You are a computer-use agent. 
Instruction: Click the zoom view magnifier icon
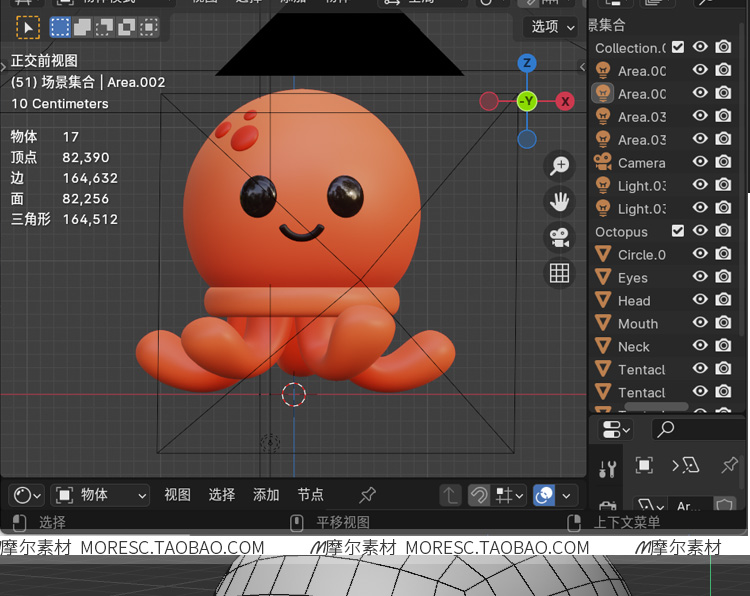(559, 166)
